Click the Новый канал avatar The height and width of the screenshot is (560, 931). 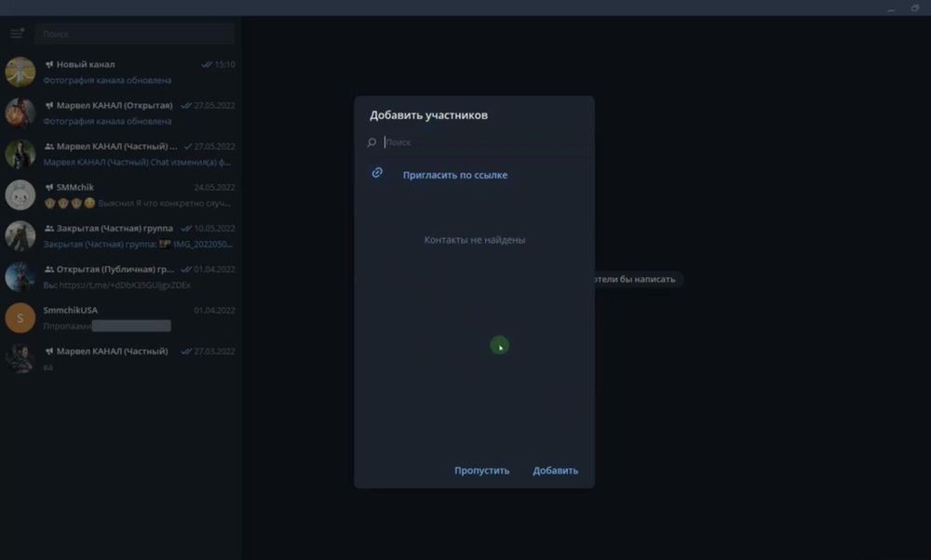coord(20,72)
